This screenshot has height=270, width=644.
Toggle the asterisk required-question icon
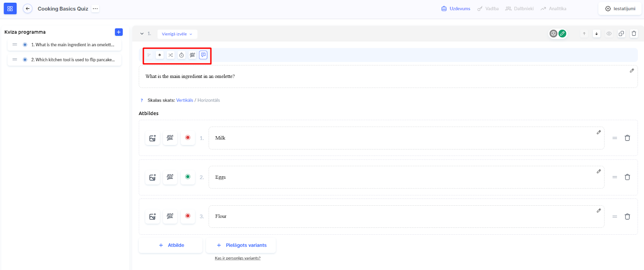click(x=160, y=55)
